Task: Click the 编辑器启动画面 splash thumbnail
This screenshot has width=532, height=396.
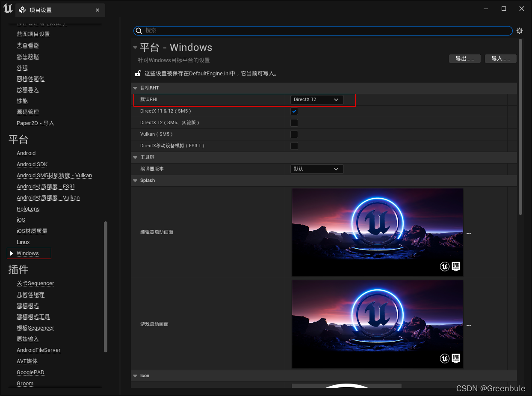Action: coord(378,232)
